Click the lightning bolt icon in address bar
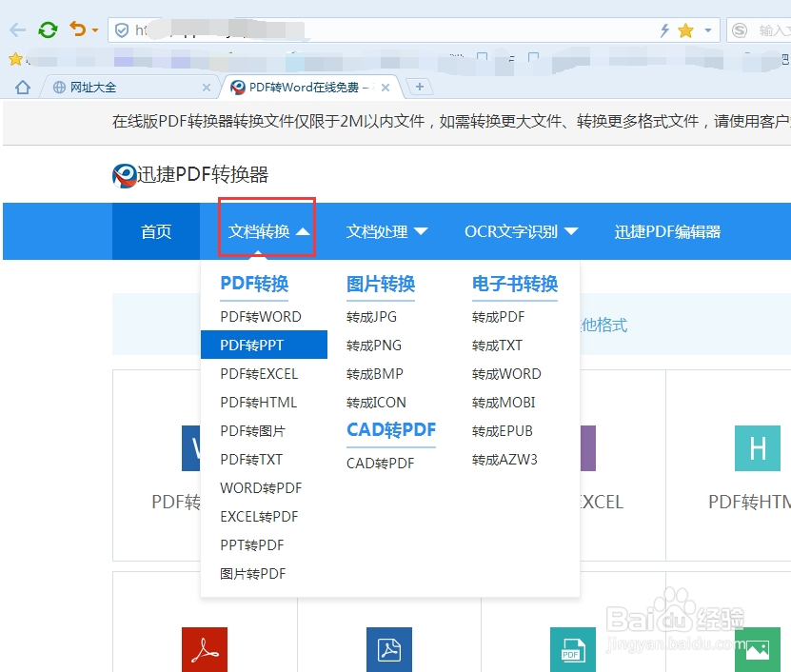The image size is (791, 672). (664, 30)
